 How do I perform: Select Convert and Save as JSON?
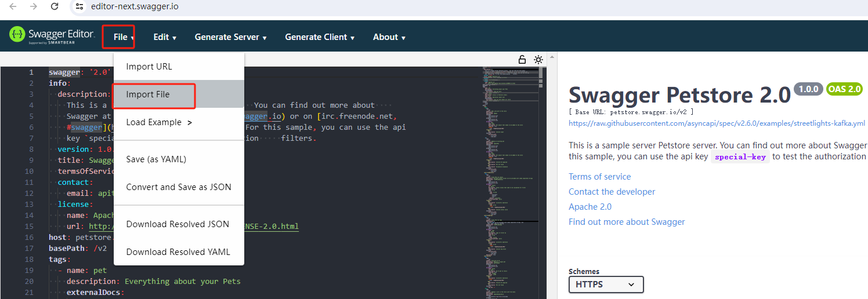coord(179,187)
